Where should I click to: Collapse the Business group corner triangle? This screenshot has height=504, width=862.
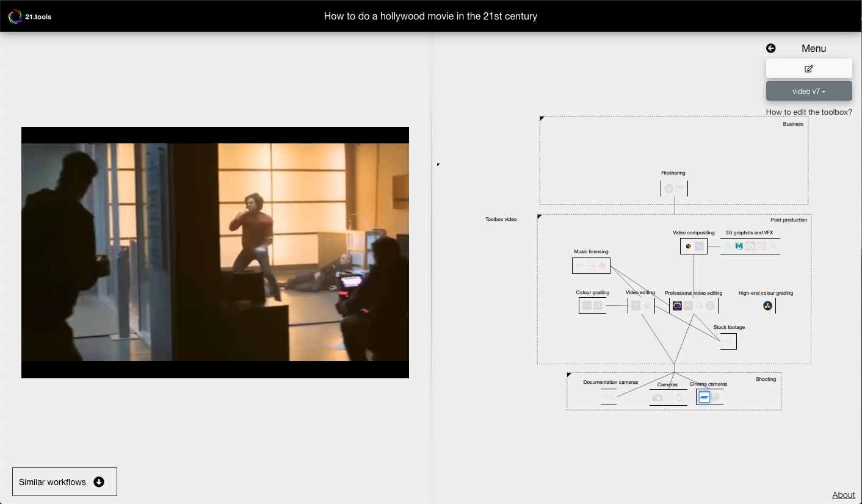(x=541, y=118)
